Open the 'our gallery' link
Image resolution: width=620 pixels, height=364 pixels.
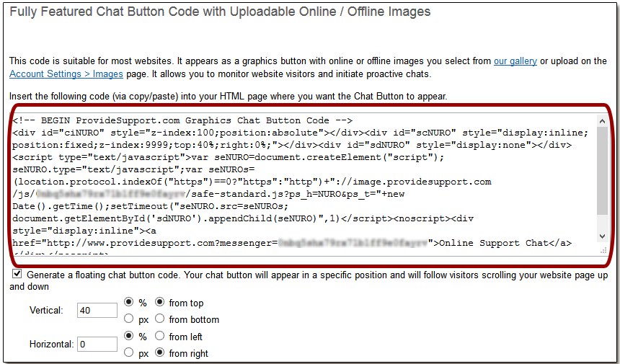515,61
